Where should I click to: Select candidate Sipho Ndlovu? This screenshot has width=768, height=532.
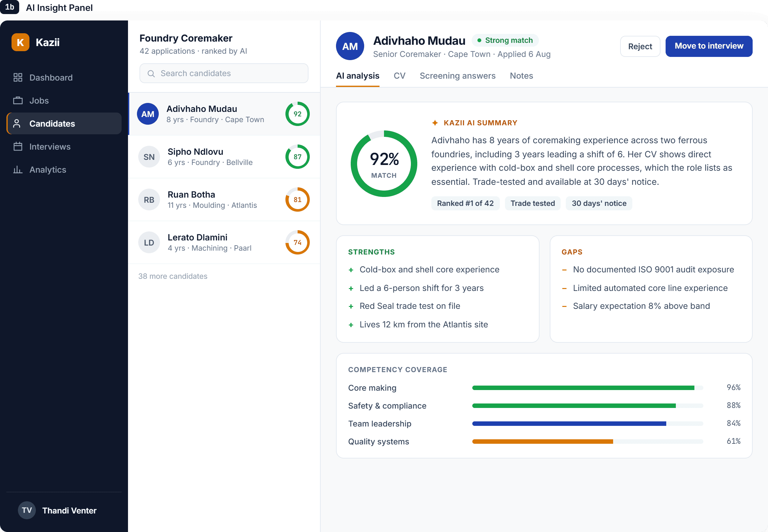pyautogui.click(x=224, y=157)
